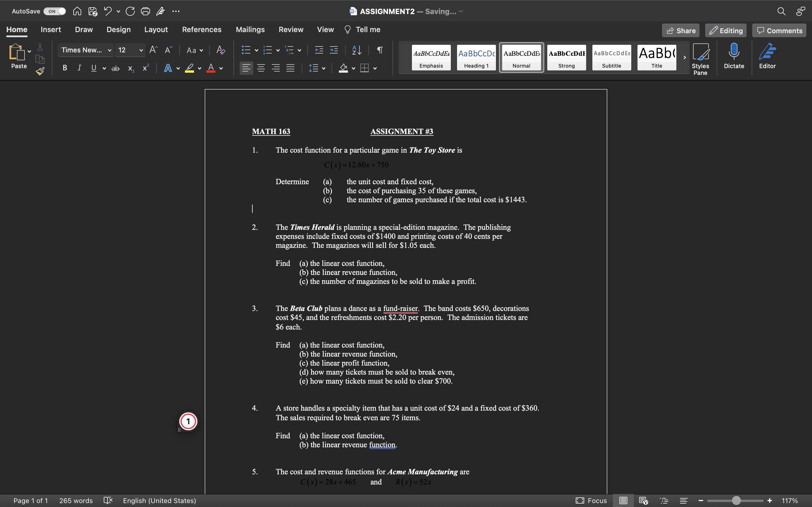Expand the styles gallery arrow
Screen dimensions: 812x507
click(685, 57)
